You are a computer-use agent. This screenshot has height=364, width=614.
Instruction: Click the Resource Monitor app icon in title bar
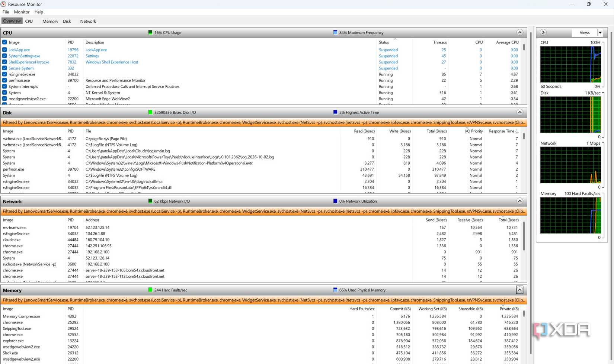tap(3, 4)
